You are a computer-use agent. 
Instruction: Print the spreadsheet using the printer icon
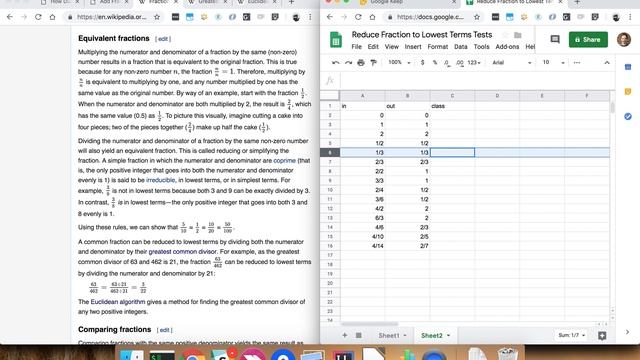point(361,62)
